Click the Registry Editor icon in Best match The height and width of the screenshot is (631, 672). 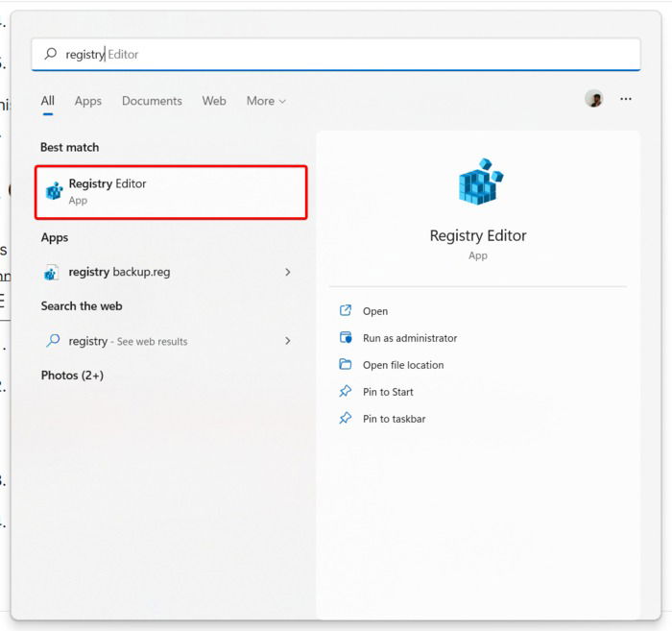[x=55, y=191]
